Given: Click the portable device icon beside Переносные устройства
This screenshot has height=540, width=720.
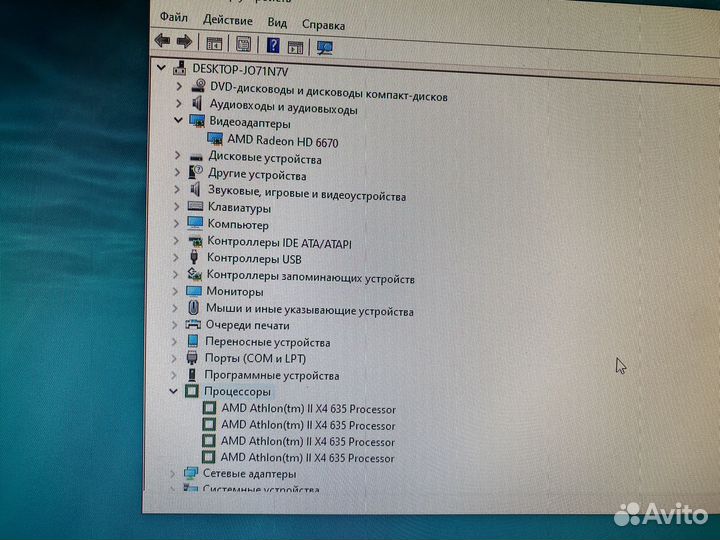Looking at the screenshot, I should pos(193,341).
